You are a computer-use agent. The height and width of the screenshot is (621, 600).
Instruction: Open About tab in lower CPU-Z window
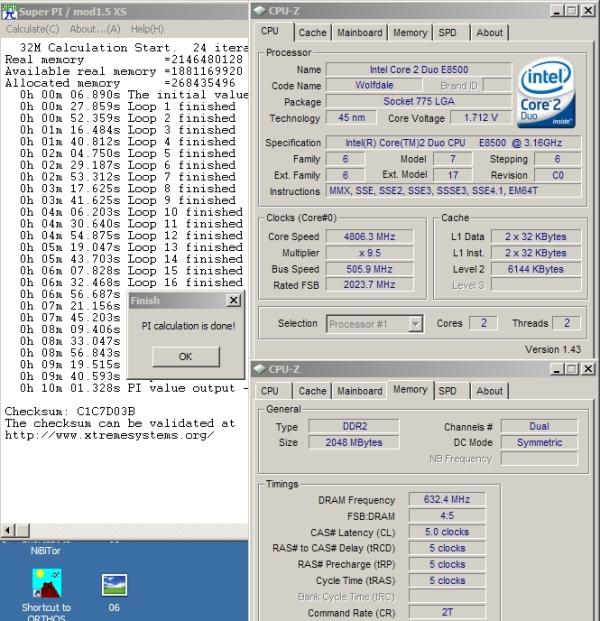[490, 391]
